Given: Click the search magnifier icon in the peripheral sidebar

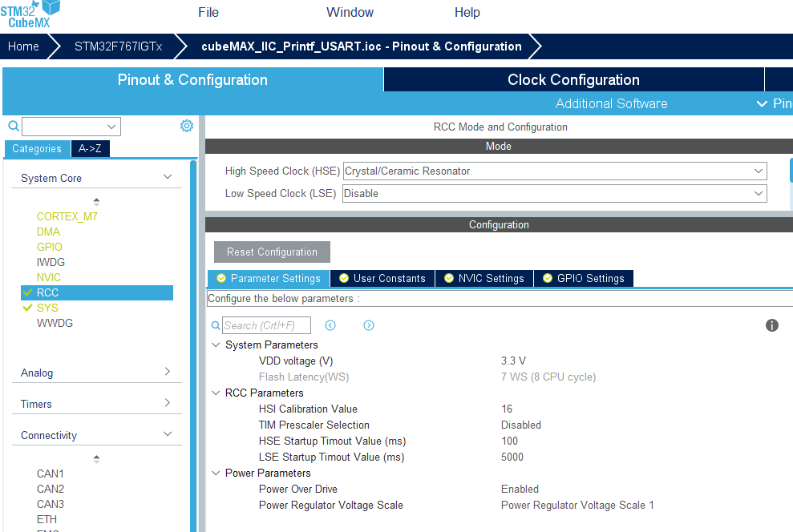Looking at the screenshot, I should (14, 127).
